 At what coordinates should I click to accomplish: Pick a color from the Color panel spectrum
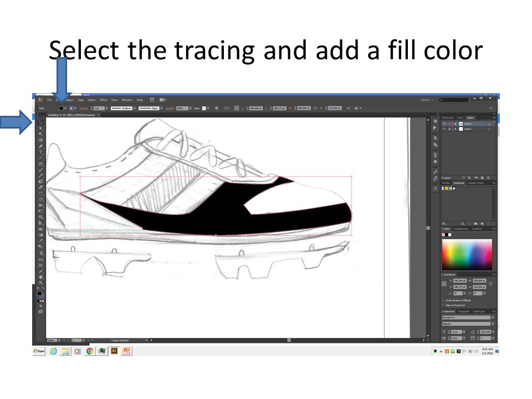coord(467,254)
